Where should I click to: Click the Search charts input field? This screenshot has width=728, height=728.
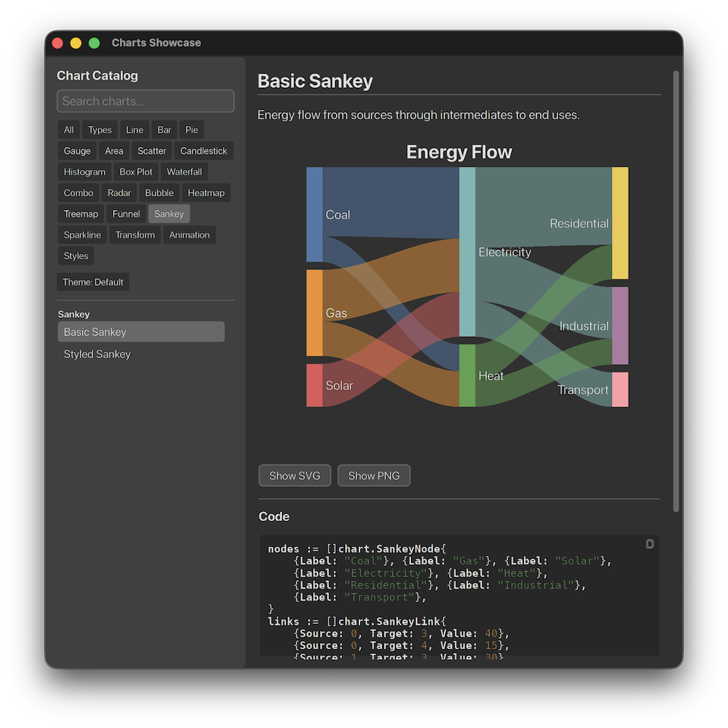tap(146, 101)
